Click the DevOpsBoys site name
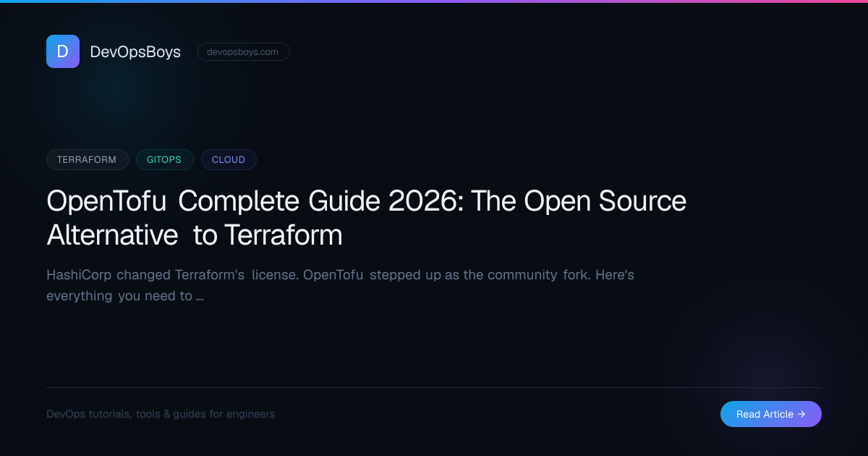The image size is (868, 456). 135,52
